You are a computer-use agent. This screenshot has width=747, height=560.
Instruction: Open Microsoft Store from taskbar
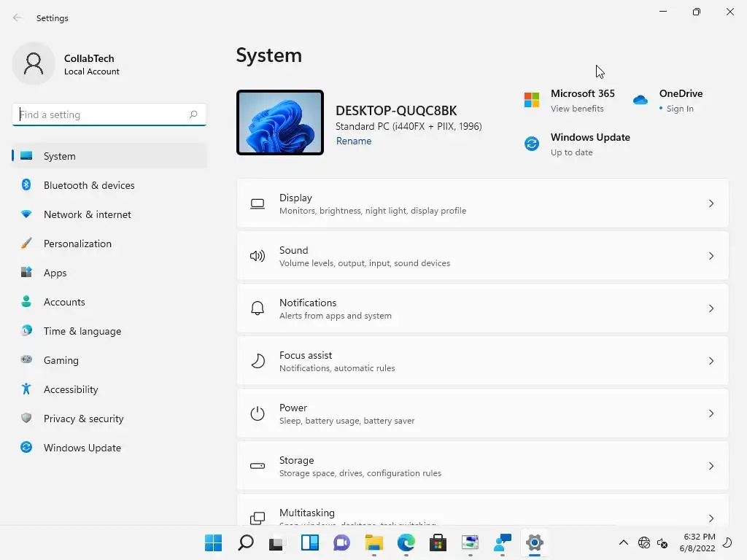pos(438,542)
